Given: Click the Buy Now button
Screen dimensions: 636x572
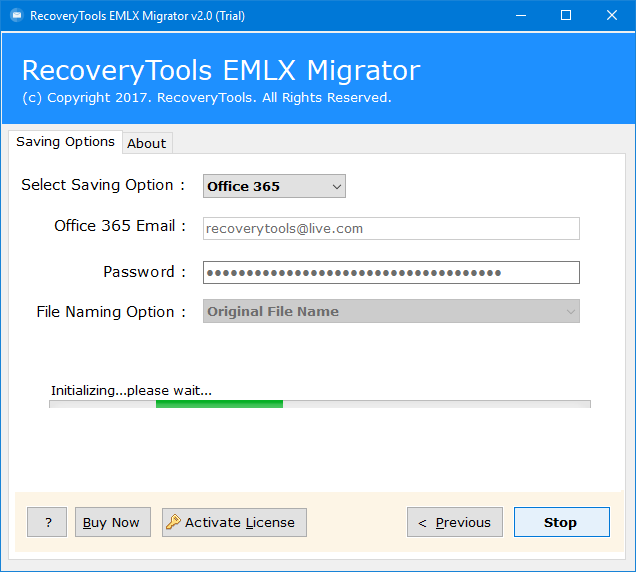Looking at the screenshot, I should click(x=113, y=522).
